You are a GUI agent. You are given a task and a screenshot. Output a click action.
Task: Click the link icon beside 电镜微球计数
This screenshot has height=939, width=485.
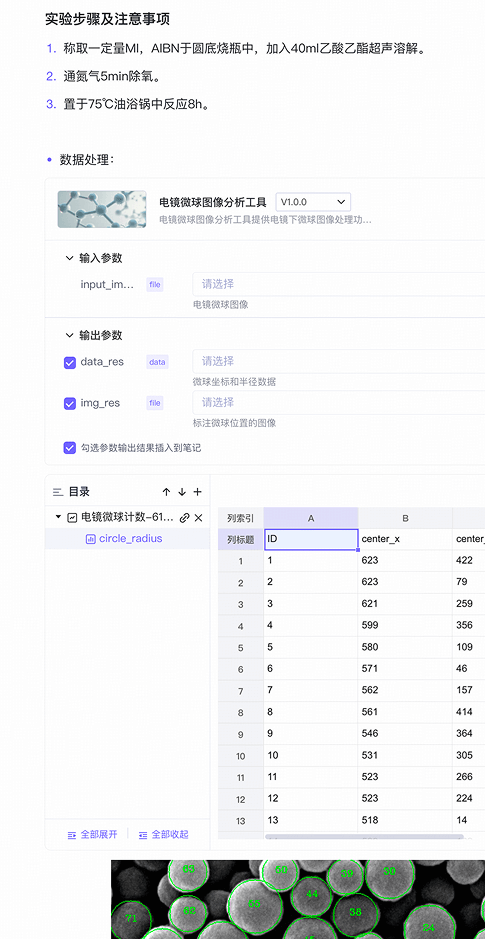point(185,517)
